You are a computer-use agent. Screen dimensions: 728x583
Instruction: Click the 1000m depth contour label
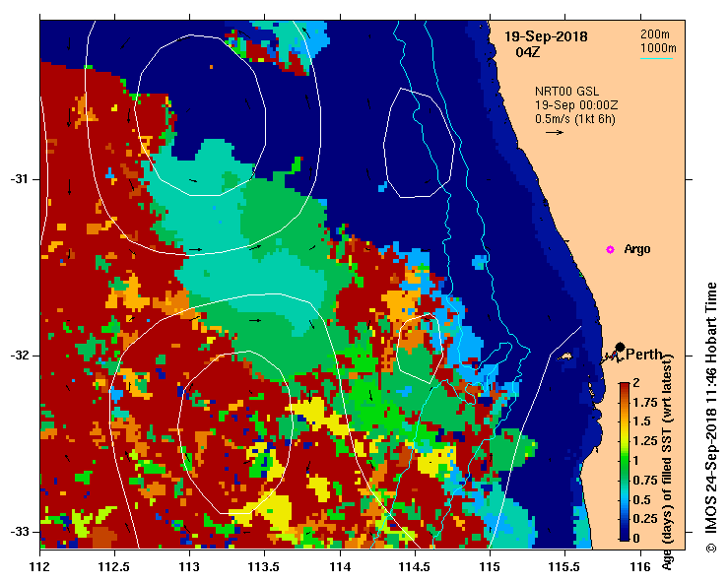point(658,48)
